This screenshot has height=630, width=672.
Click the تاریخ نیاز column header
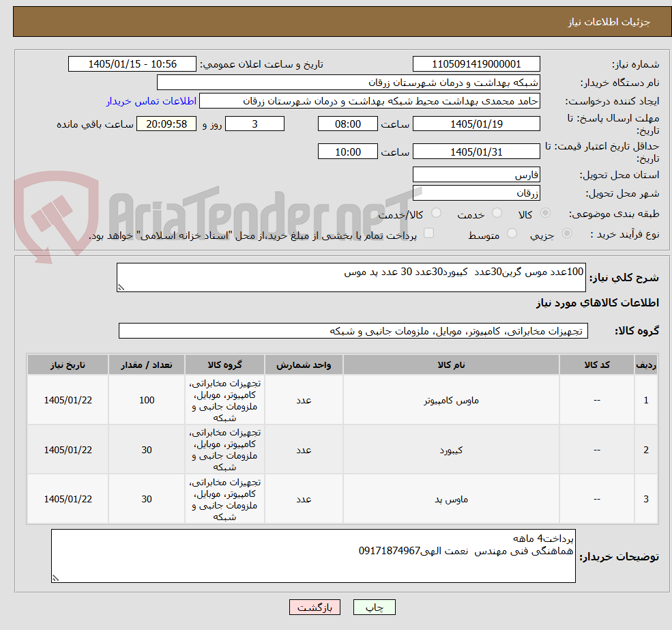coord(68,364)
